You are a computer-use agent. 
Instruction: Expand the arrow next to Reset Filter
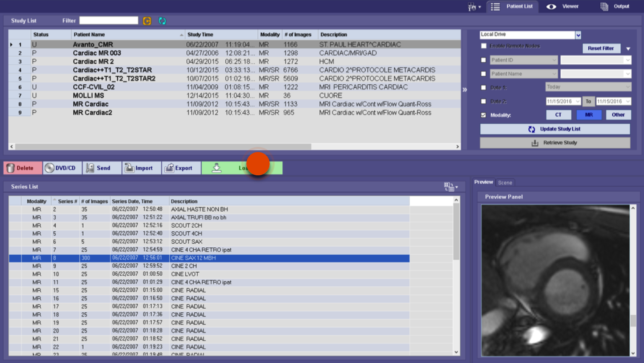point(628,48)
